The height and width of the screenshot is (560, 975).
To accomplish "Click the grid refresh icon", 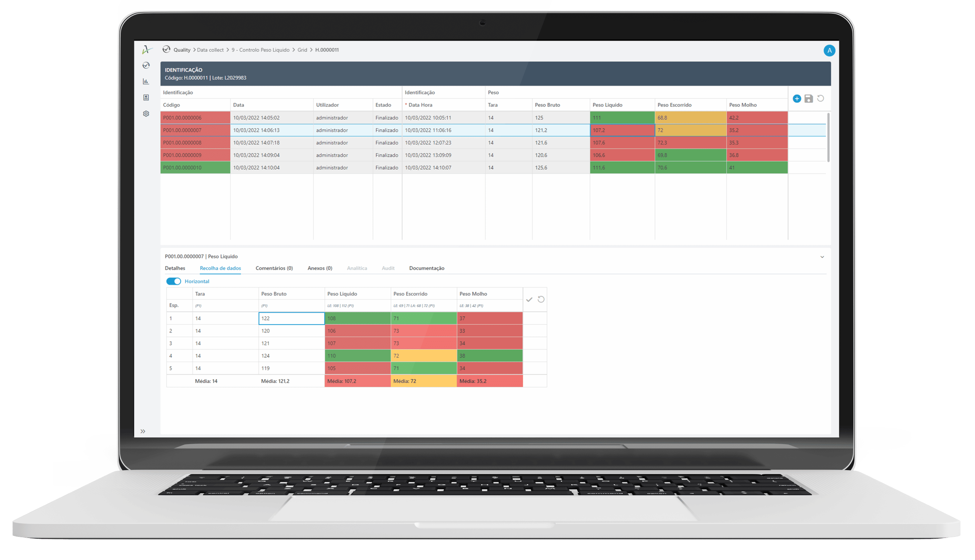I will [820, 99].
